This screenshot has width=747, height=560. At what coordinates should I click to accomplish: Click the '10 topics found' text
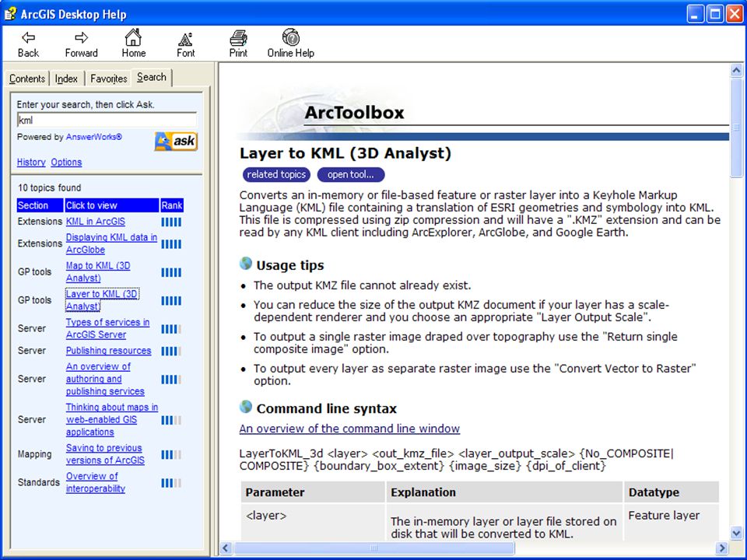pos(50,187)
